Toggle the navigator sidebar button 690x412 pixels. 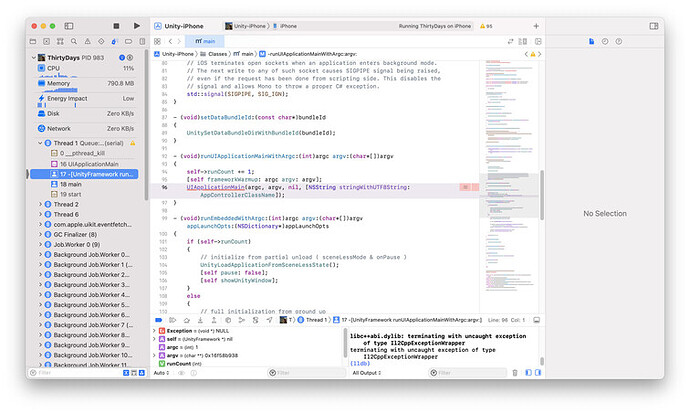pyautogui.click(x=69, y=26)
